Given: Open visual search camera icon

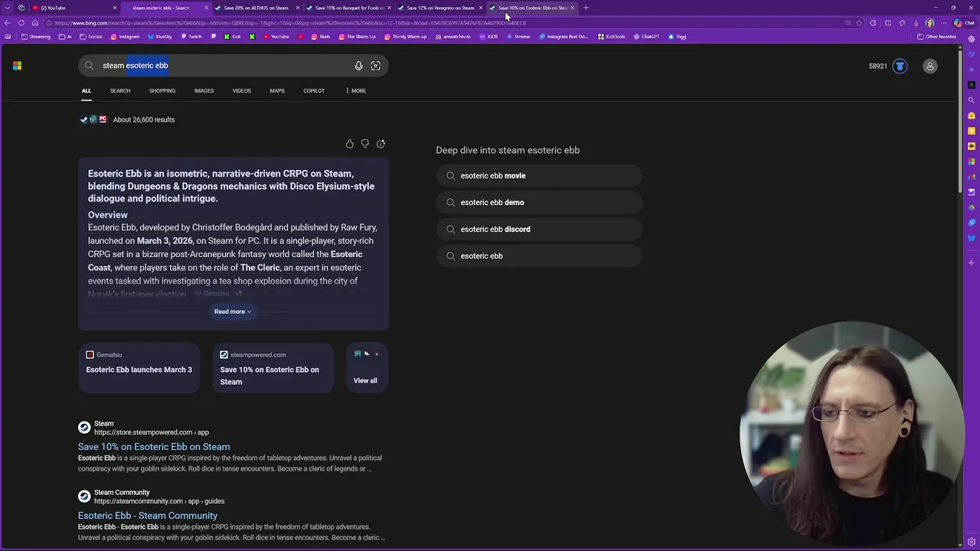Looking at the screenshot, I should [x=375, y=66].
